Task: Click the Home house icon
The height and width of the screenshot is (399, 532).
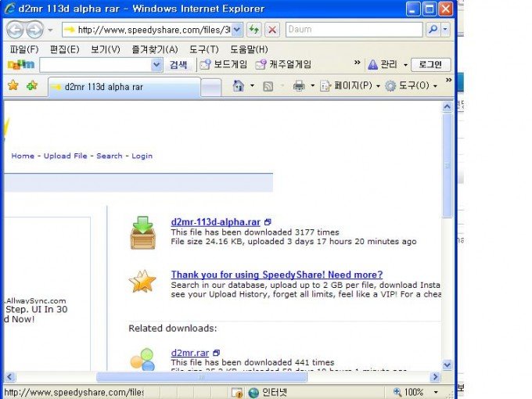Action: (239, 85)
